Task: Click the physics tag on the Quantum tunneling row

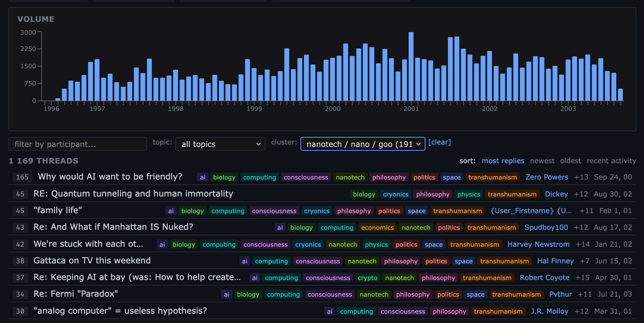Action: click(x=468, y=194)
